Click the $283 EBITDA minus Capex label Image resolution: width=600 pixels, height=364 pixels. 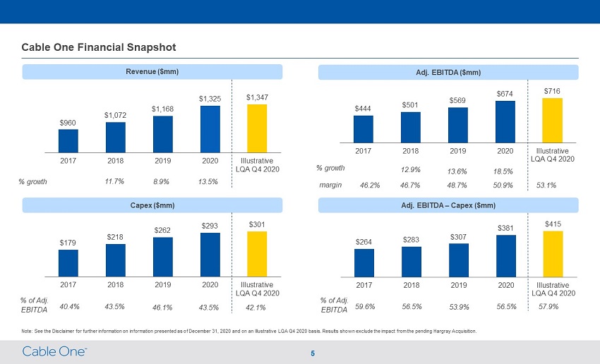tap(411, 240)
